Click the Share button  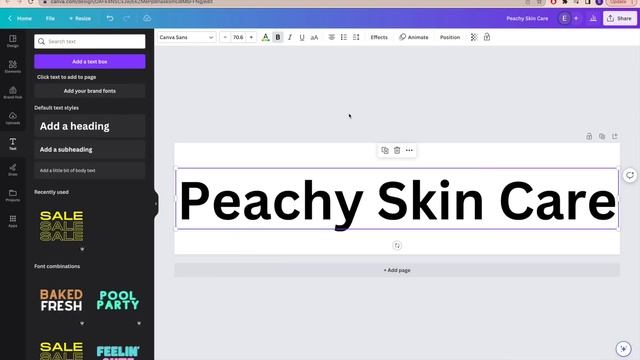click(620, 18)
